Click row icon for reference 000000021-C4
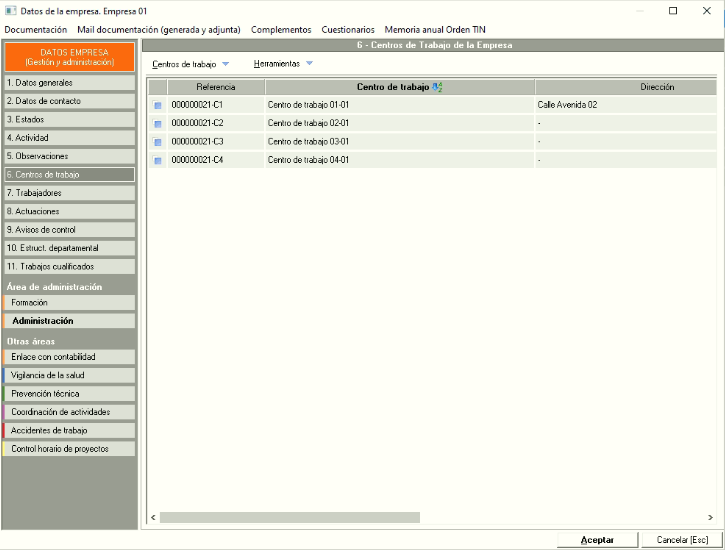The height and width of the screenshot is (550, 725). (157, 160)
